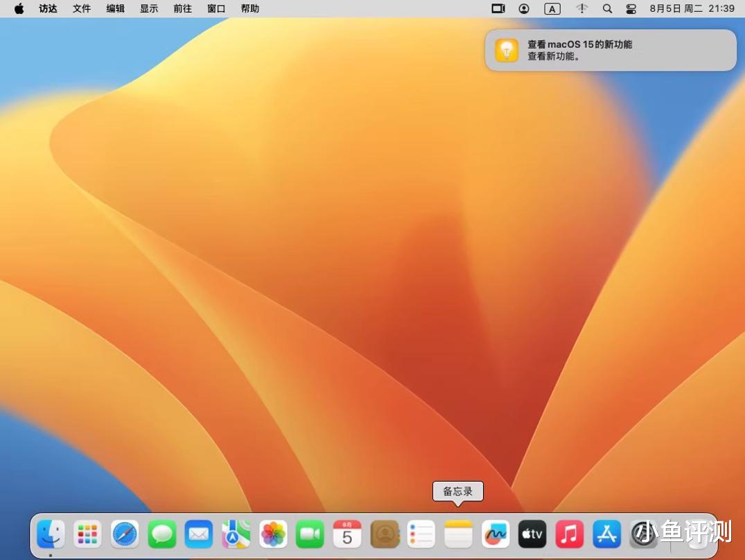Open Control Center in menu bar
Viewport: 745px width, 560px height.
tap(631, 9)
